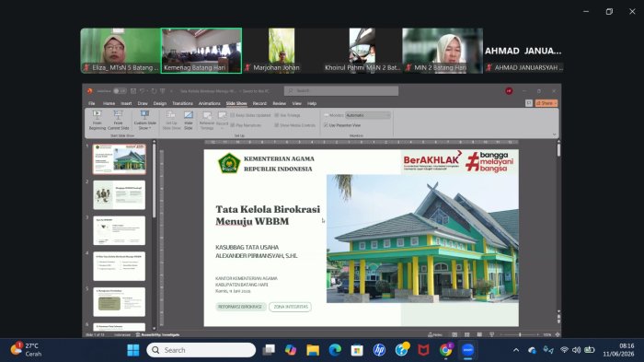
Task: Open Copilot from the taskbar
Action: point(291,350)
